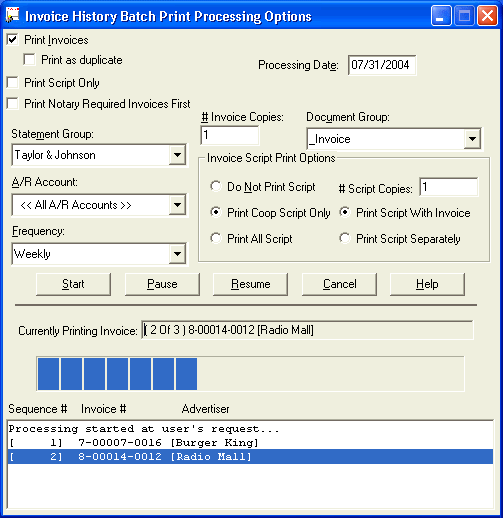Image resolution: width=503 pixels, height=518 pixels.
Task: Click the Start button
Action: point(73,284)
